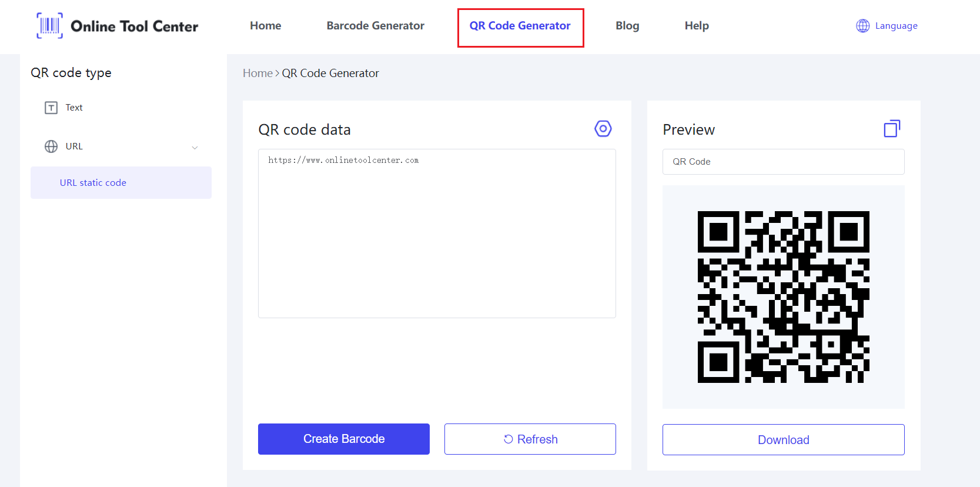Screen dimensions: 980x487
Task: Click the copy icon in the Preview header
Action: point(892,129)
